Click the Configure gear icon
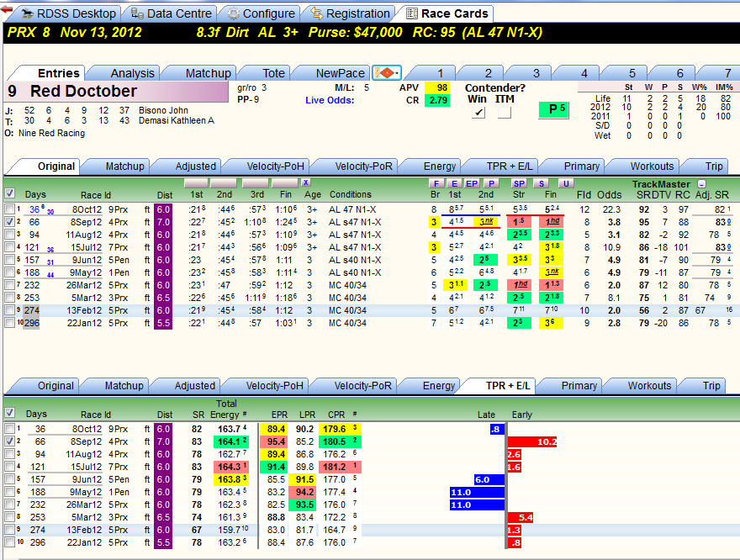740x560 pixels. tap(234, 13)
